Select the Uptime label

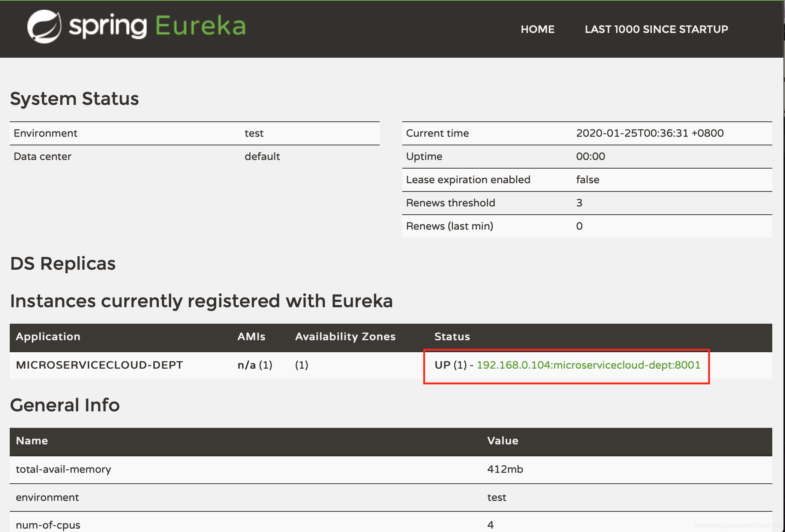(x=424, y=157)
